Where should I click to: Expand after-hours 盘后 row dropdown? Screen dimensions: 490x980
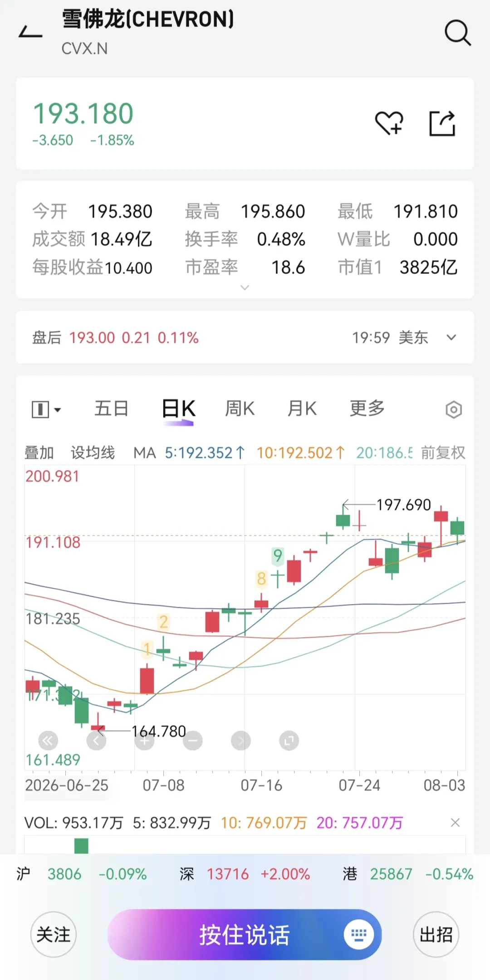tap(451, 337)
